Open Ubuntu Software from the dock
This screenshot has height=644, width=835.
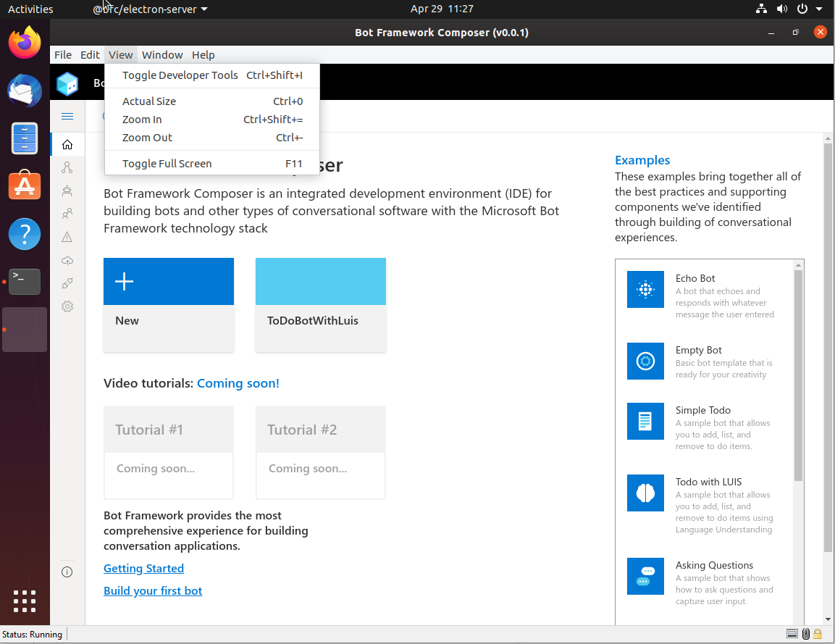[25, 185]
